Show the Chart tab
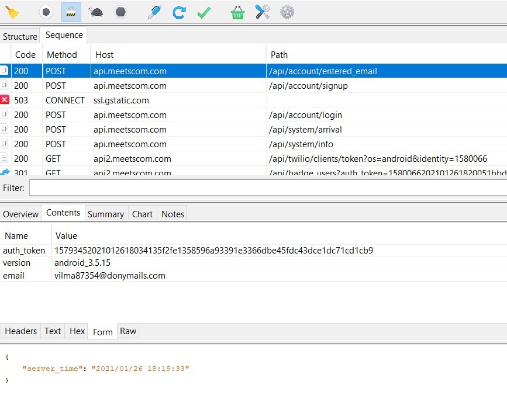The width and height of the screenshot is (507, 420). [142, 214]
